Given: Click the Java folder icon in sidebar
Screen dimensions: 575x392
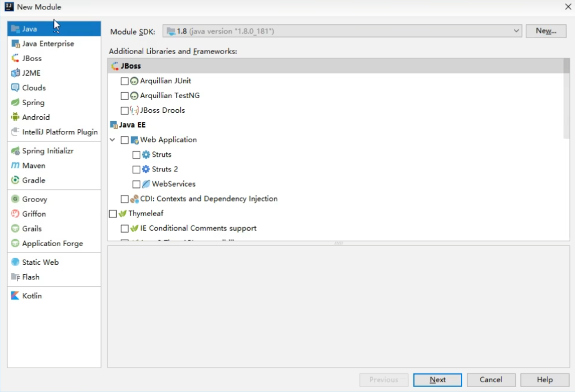Looking at the screenshot, I should (x=15, y=29).
